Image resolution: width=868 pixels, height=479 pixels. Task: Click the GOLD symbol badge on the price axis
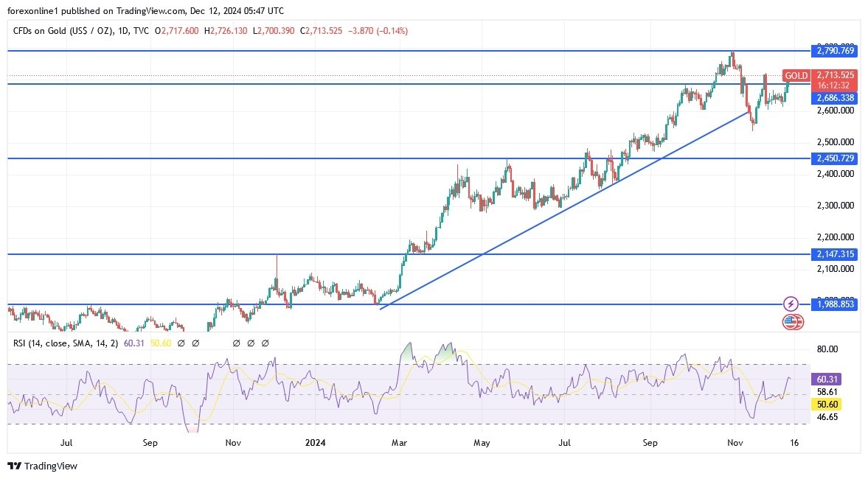(796, 76)
